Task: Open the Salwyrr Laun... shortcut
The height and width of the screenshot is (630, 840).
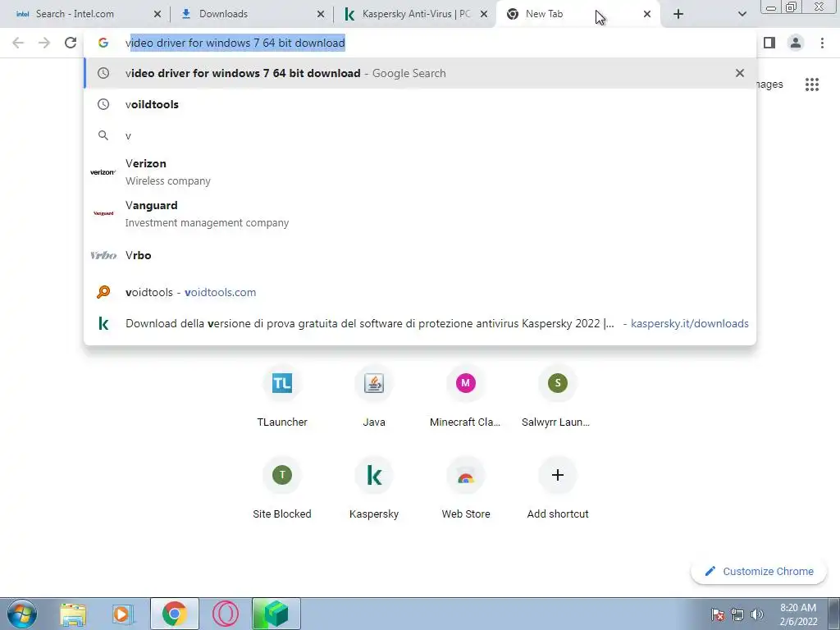Action: click(557, 397)
